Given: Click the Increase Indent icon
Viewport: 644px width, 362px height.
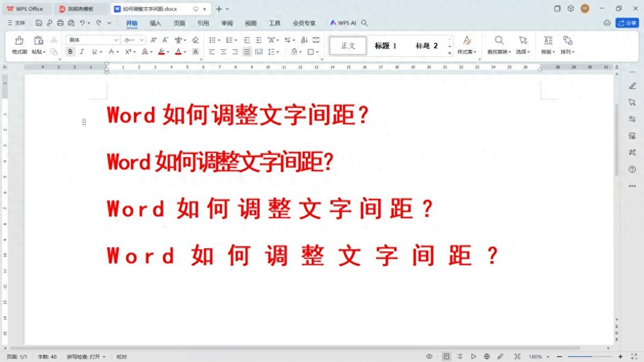Looking at the screenshot, I should [x=259, y=40].
